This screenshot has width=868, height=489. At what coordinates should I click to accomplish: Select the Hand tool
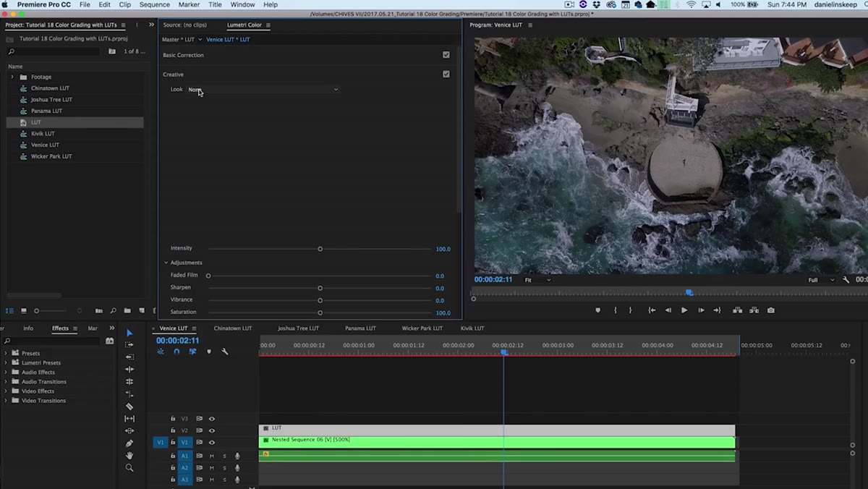pos(129,456)
